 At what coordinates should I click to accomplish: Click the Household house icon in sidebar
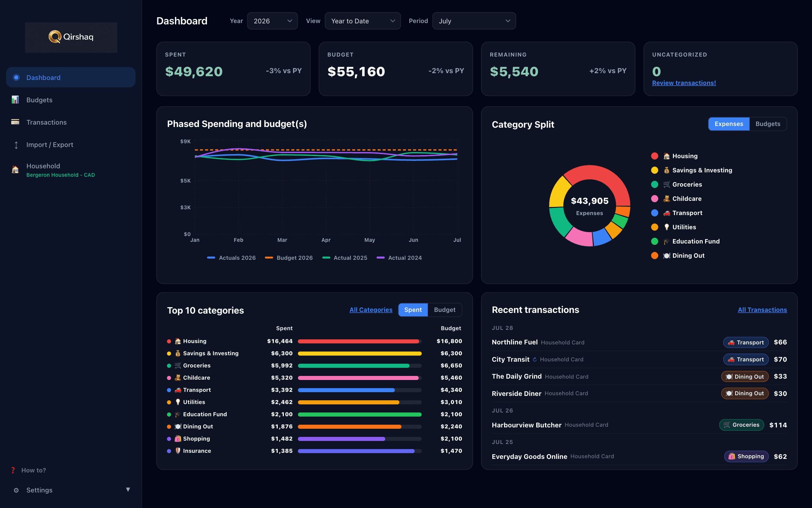point(15,169)
